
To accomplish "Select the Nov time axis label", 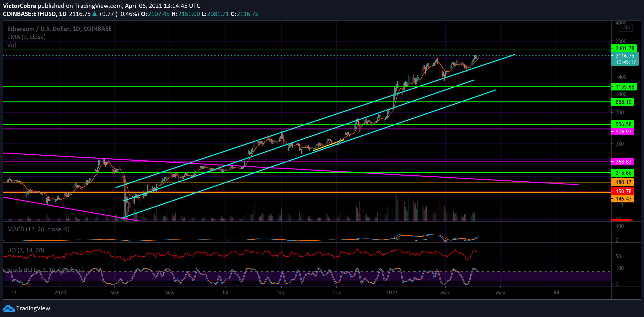I will pyautogui.click(x=337, y=292).
